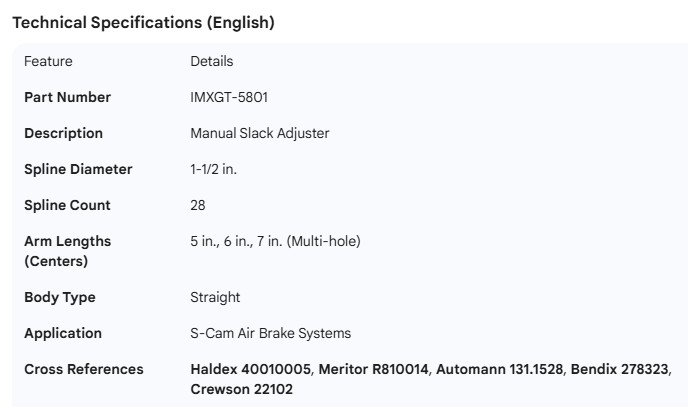This screenshot has height=410, width=688.
Task: Click the Technical Specifications (English) heading
Action: [x=142, y=22]
